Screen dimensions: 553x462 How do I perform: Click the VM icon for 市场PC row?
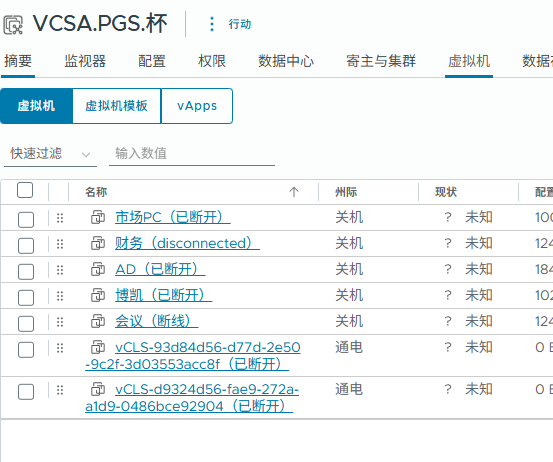pyautogui.click(x=98, y=217)
